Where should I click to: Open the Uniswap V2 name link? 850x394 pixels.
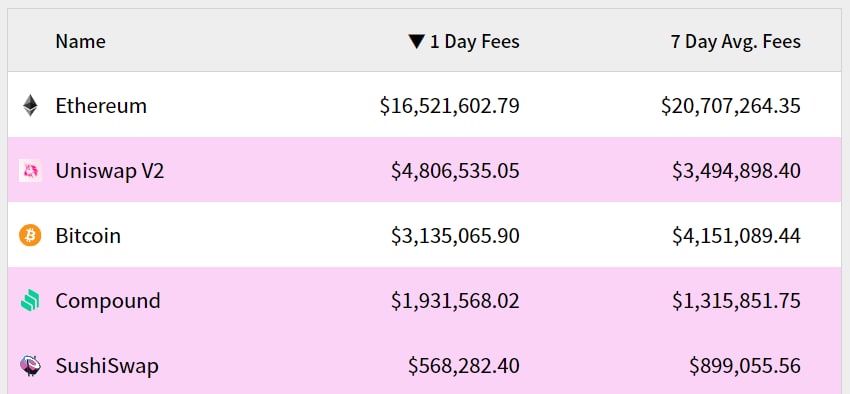[110, 171]
